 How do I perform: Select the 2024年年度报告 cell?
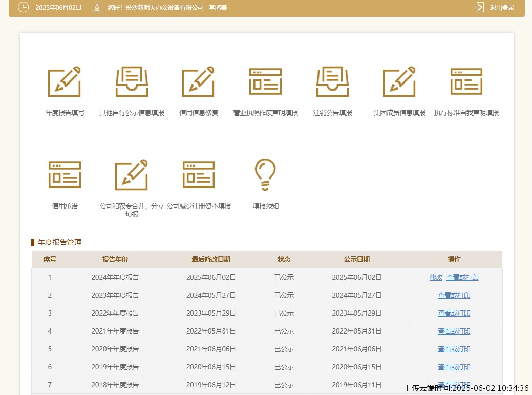115,277
